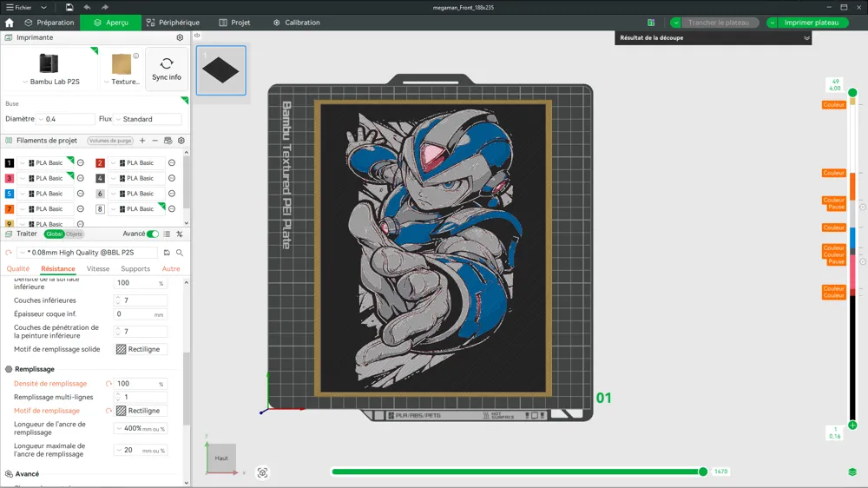Open Trancher le plateau dropdown arrow
The width and height of the screenshot is (868, 488).
675,23
